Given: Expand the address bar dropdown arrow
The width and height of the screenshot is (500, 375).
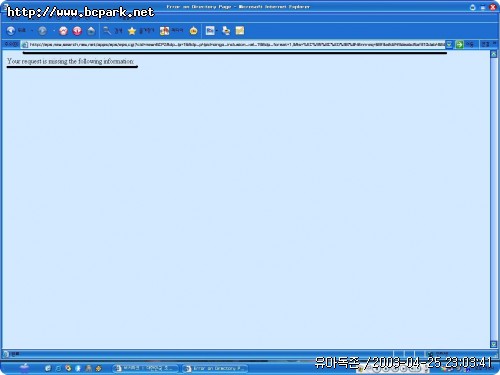Looking at the screenshot, I should (449, 44).
